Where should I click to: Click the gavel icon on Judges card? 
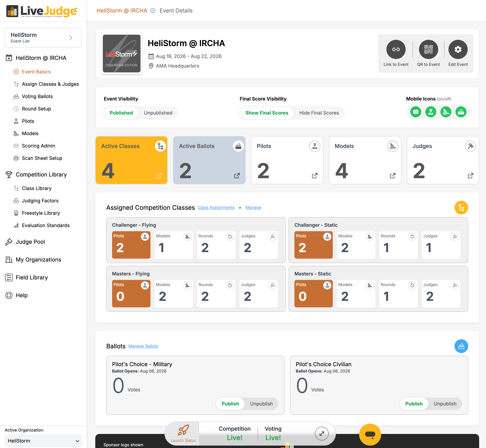(x=470, y=146)
